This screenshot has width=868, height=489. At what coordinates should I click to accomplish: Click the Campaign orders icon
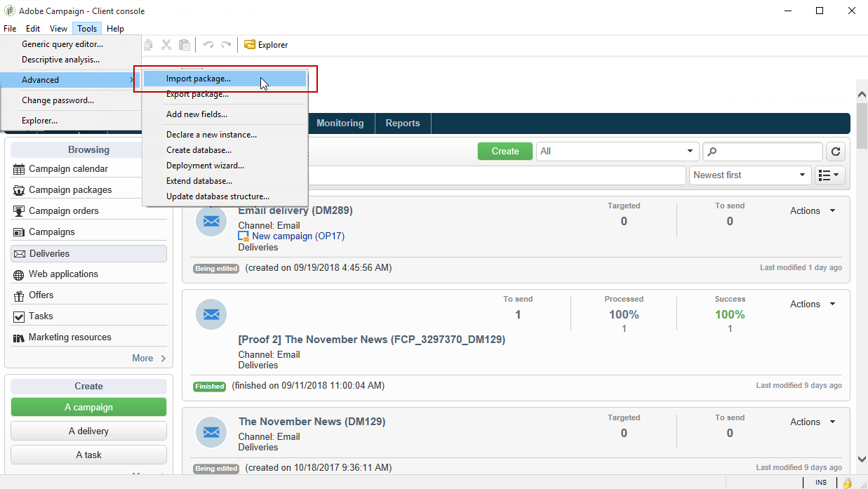pyautogui.click(x=19, y=211)
